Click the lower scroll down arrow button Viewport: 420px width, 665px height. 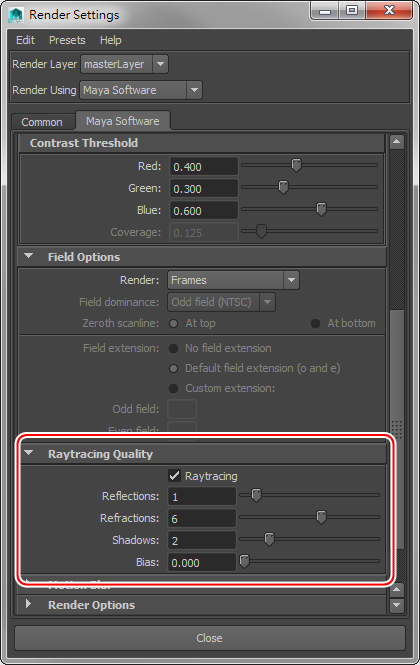tap(397, 605)
